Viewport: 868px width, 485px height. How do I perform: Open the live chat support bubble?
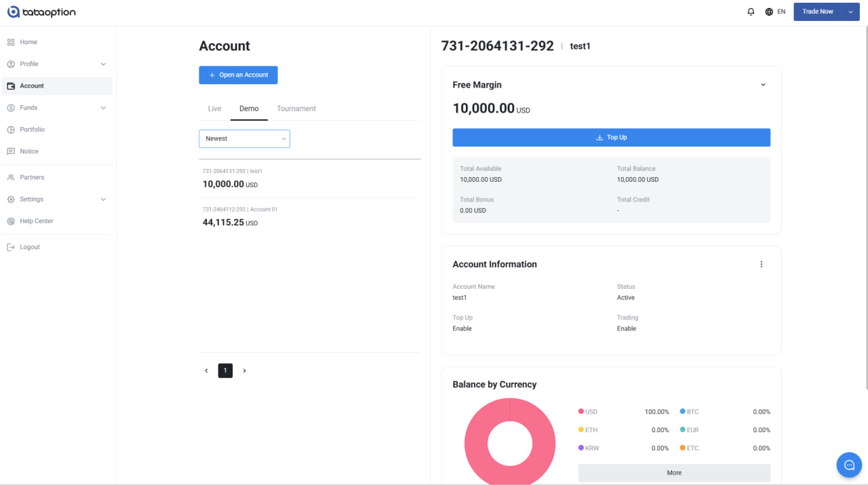[x=848, y=465]
